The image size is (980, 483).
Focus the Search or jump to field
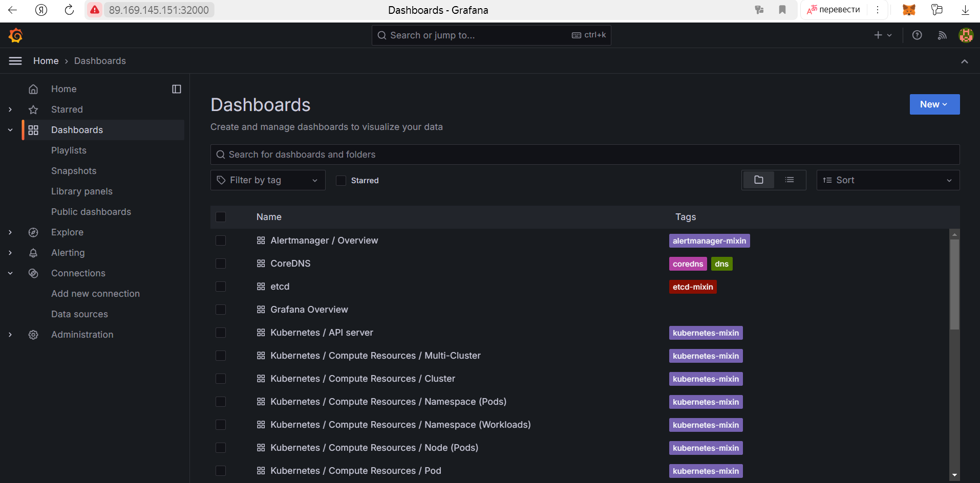[x=491, y=35]
